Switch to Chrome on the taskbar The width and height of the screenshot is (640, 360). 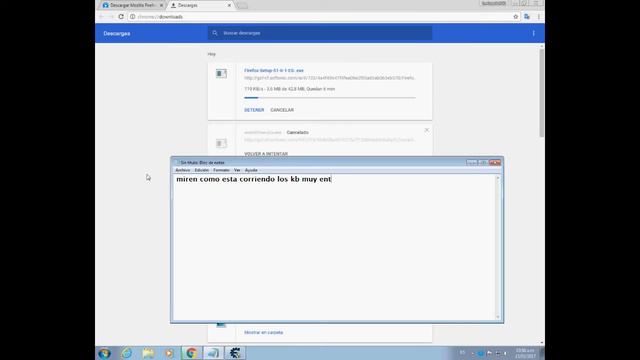191,353
